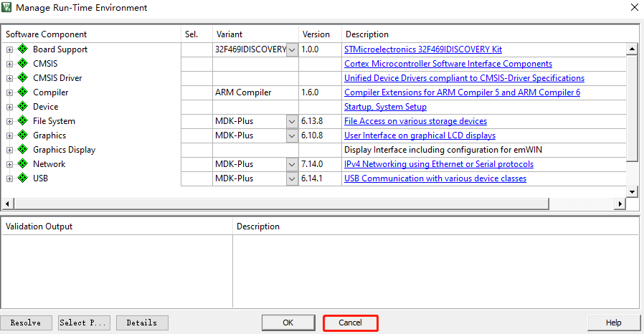Click the Version column header
The image size is (644, 334).
[x=320, y=34]
